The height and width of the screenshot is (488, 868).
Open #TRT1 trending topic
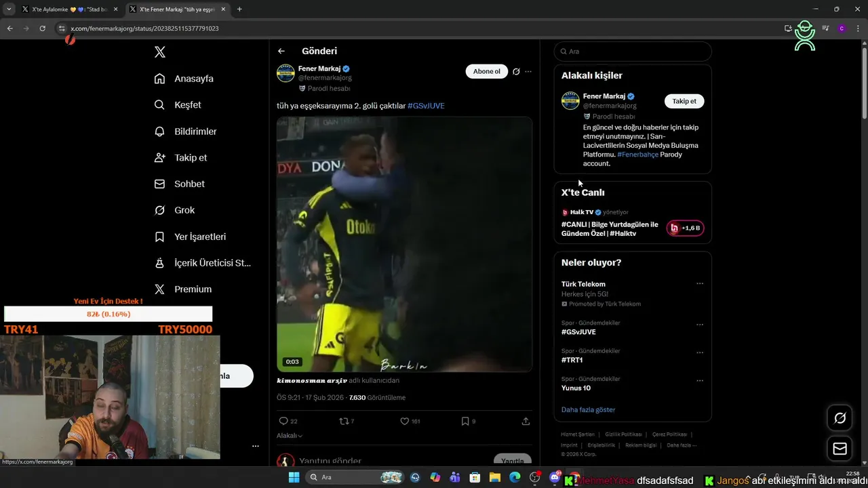pyautogui.click(x=572, y=360)
